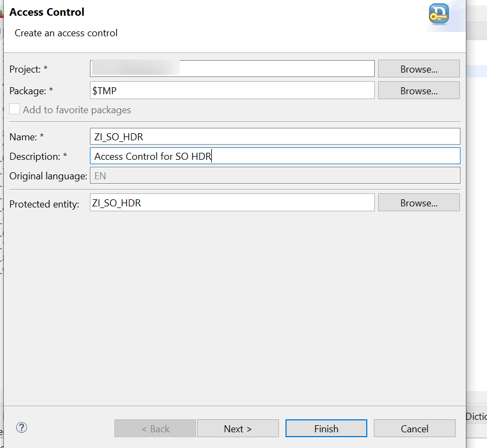Toggle the Add to favorite packages checkbox
The image size is (487, 448).
click(x=15, y=109)
